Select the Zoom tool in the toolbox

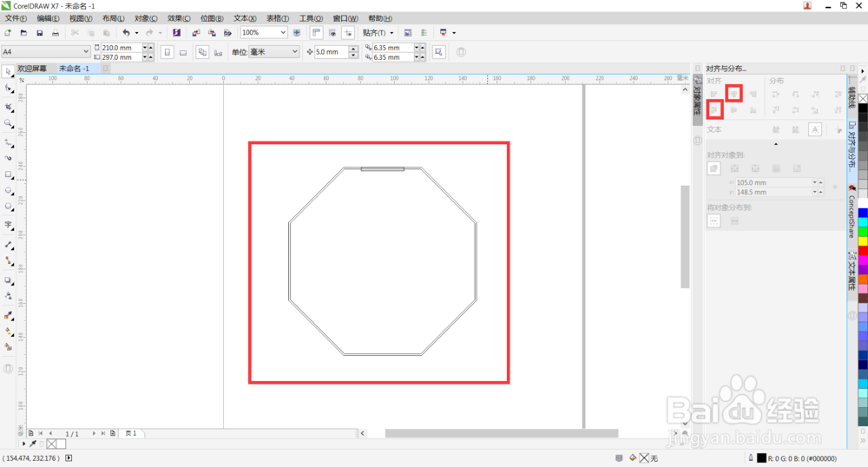(8, 123)
